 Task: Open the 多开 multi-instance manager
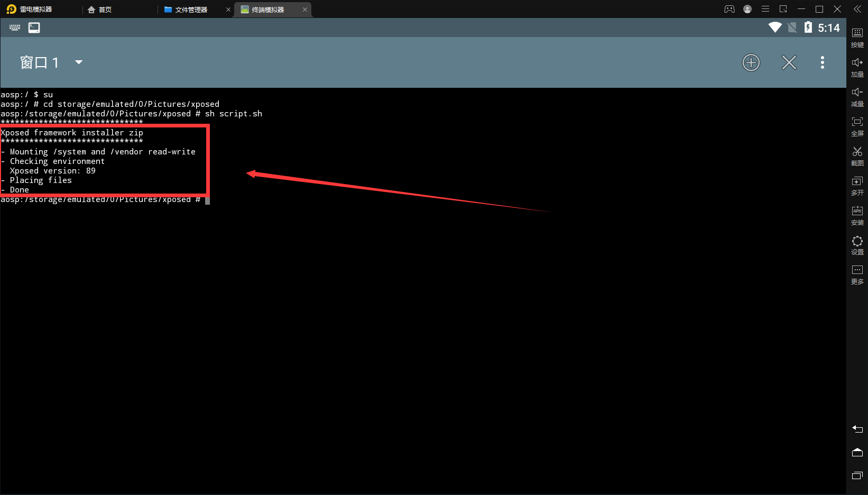point(857,185)
